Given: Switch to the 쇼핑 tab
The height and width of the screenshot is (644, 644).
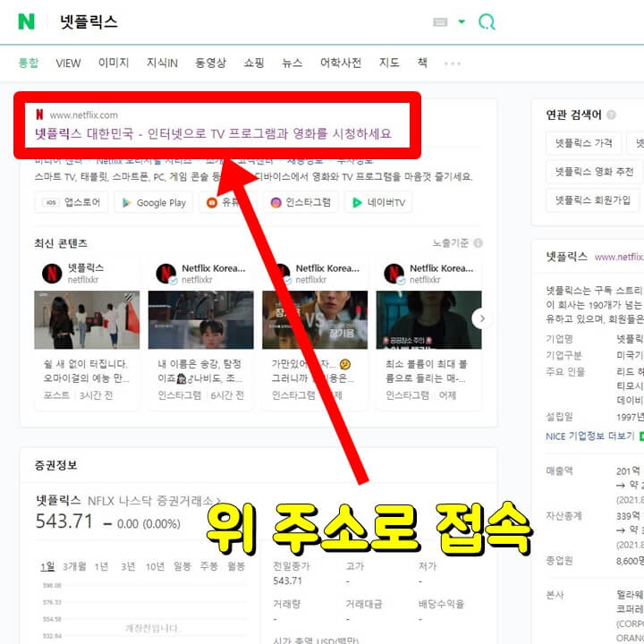Looking at the screenshot, I should point(253,63).
